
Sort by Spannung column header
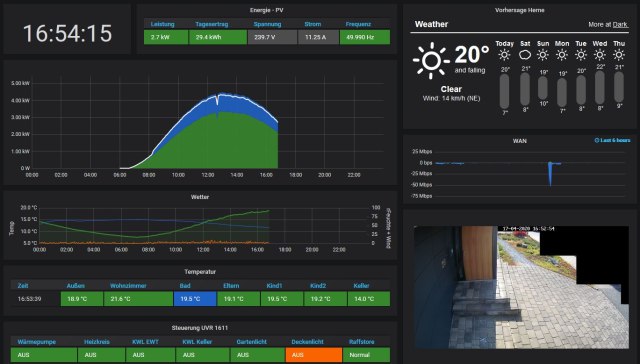click(x=267, y=24)
